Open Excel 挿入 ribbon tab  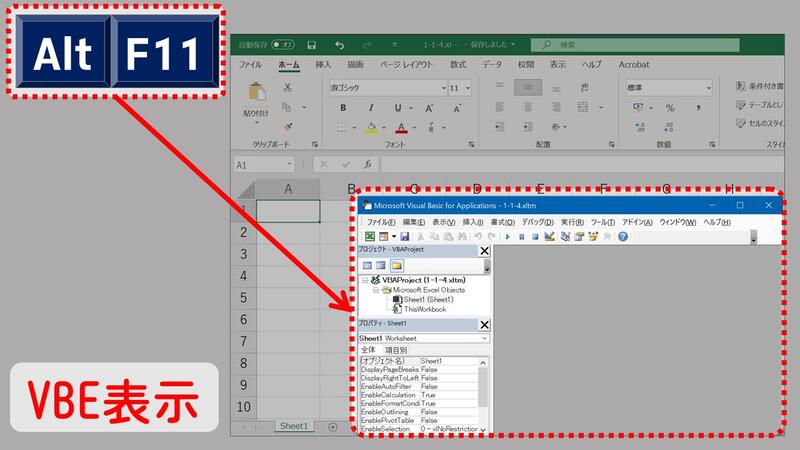pos(323,64)
